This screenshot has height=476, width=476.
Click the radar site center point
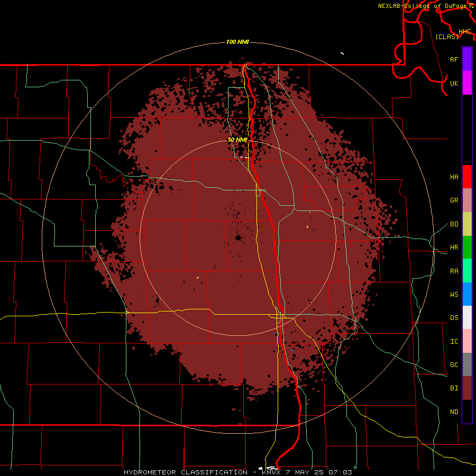click(x=239, y=237)
